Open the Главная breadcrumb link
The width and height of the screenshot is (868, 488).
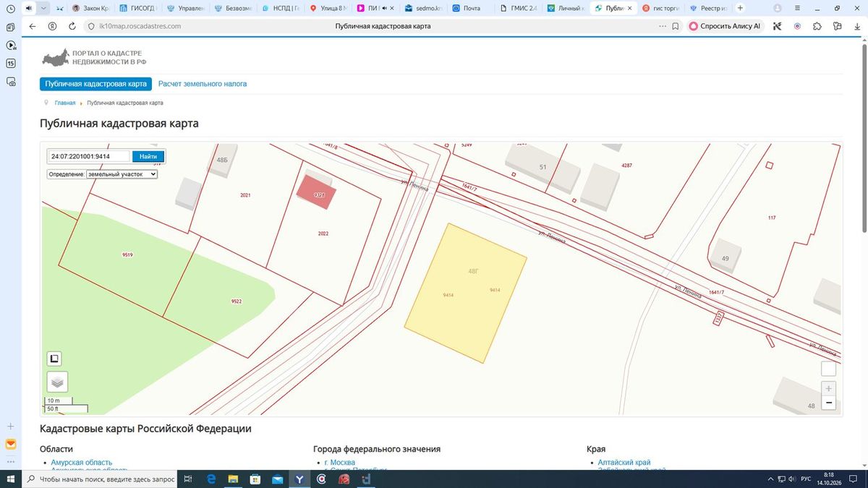click(65, 103)
